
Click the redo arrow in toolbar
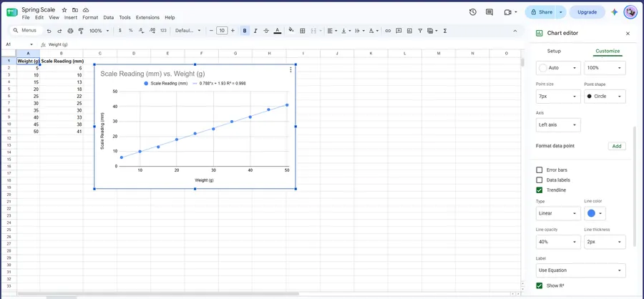(59, 31)
